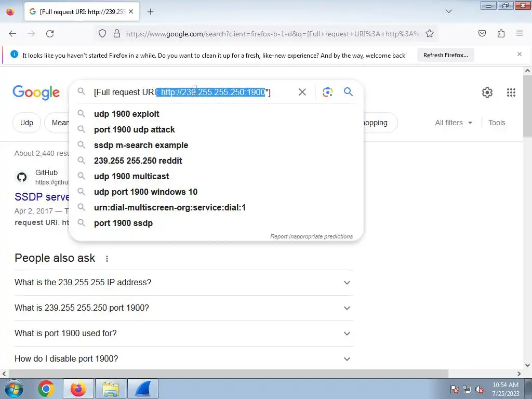This screenshot has width=532, height=399.
Task: Click the Refresh Firefox button
Action: point(445,55)
